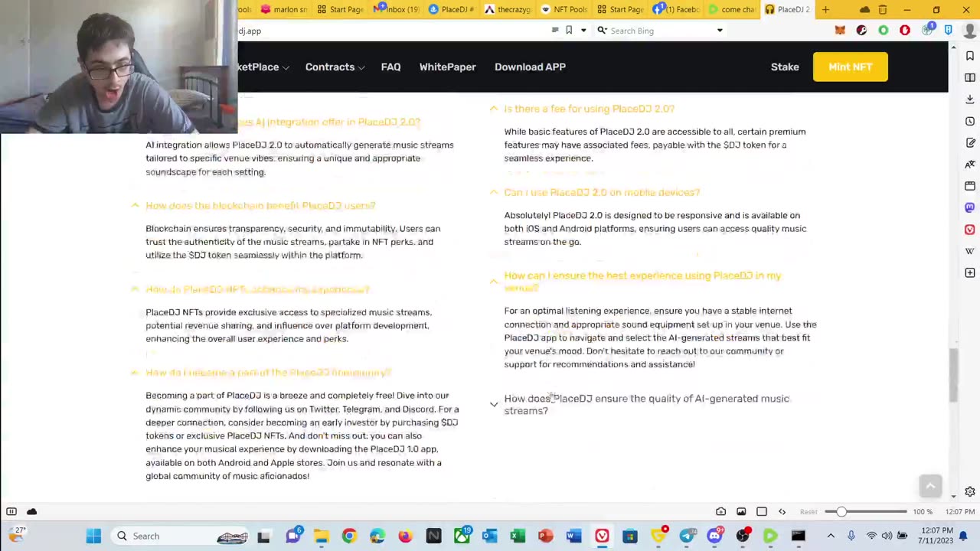Click the Bitwarden shield extension icon
This screenshot has width=980, height=551.
(949, 31)
